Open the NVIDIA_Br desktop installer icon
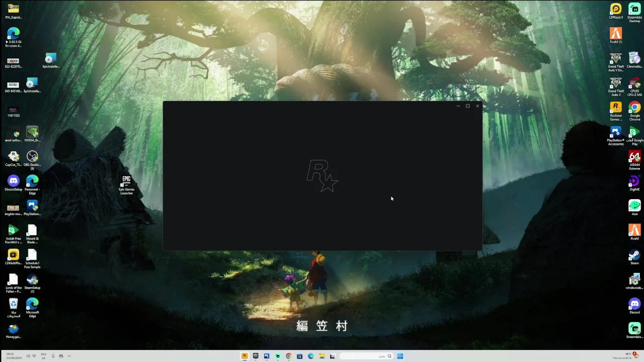This screenshot has height=362, width=644. (32, 134)
